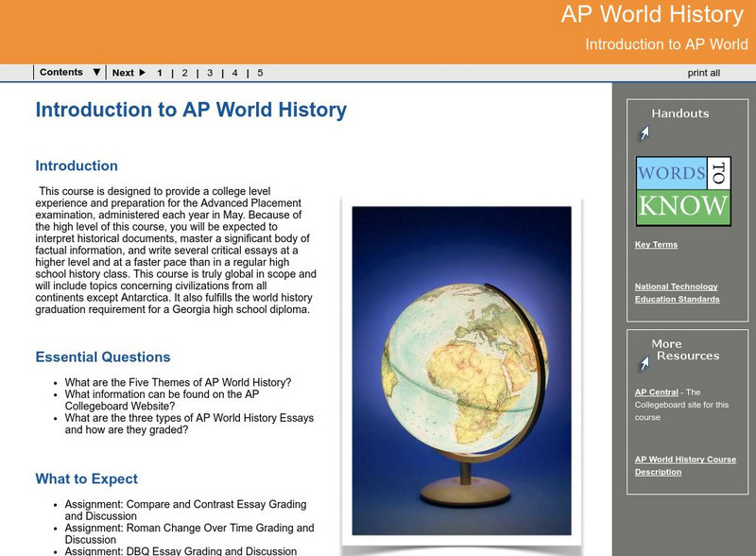This screenshot has height=556, width=756.
Task: Click the Introduction to AP World History heading
Action: (191, 110)
